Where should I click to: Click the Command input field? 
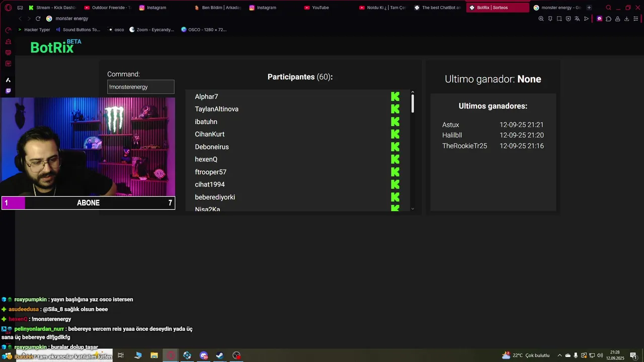point(141,87)
